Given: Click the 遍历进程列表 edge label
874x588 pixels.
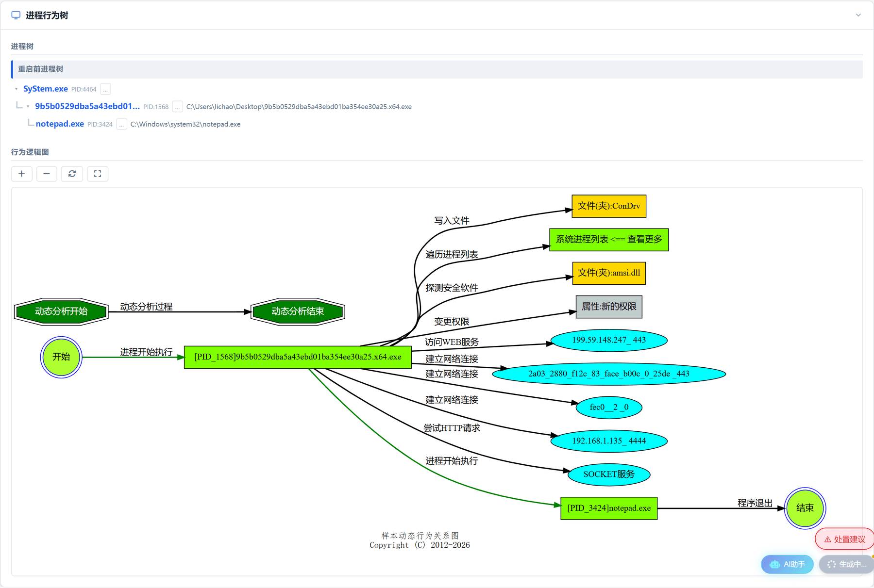Looking at the screenshot, I should tap(452, 254).
